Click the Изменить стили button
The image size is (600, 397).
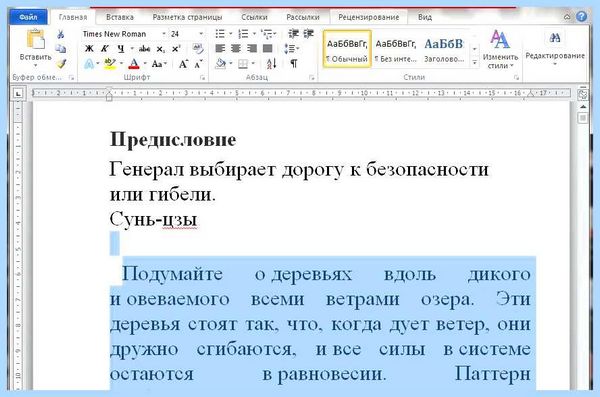tap(500, 50)
